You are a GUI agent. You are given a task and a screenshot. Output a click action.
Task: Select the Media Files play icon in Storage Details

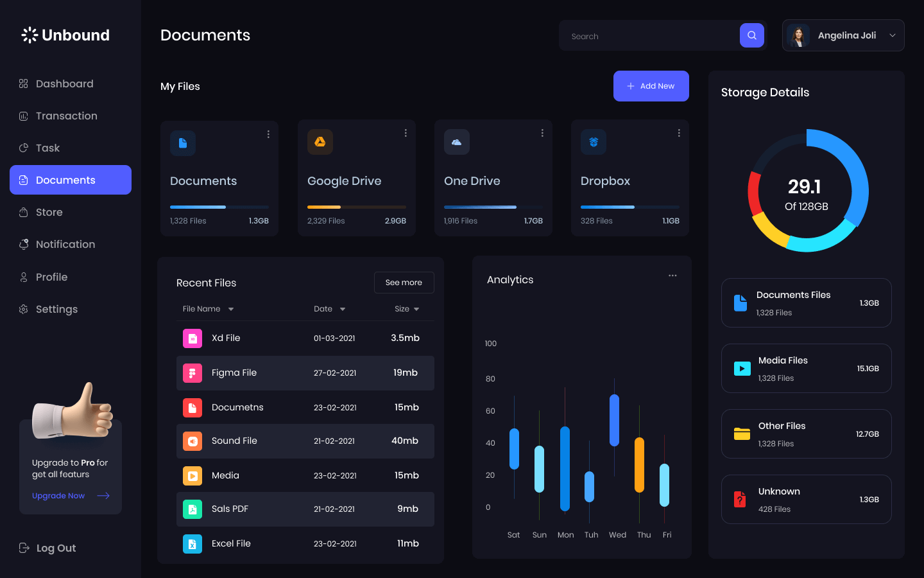coord(742,368)
